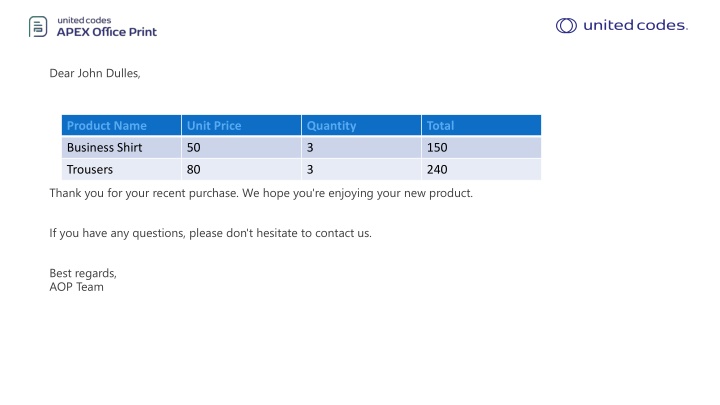Select the Product Name column header
The width and height of the screenshot is (720, 405).
click(122, 125)
